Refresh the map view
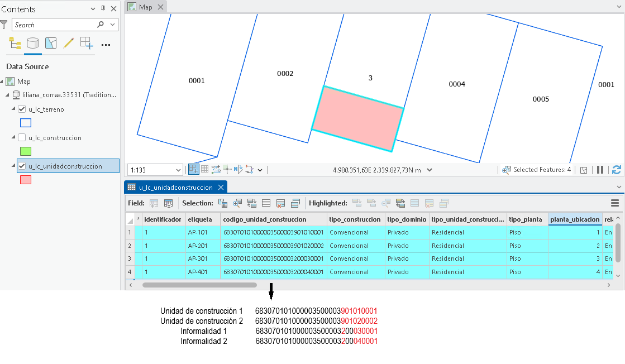 pos(616,170)
